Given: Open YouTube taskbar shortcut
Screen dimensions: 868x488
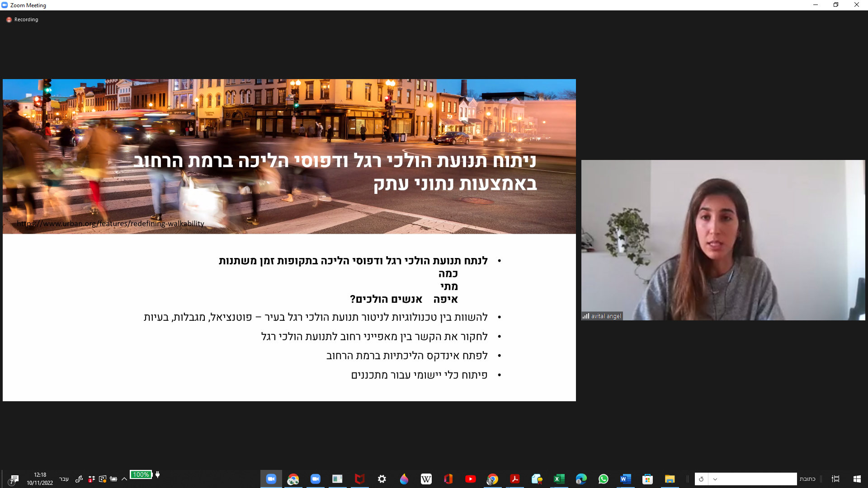Looking at the screenshot, I should [470, 479].
